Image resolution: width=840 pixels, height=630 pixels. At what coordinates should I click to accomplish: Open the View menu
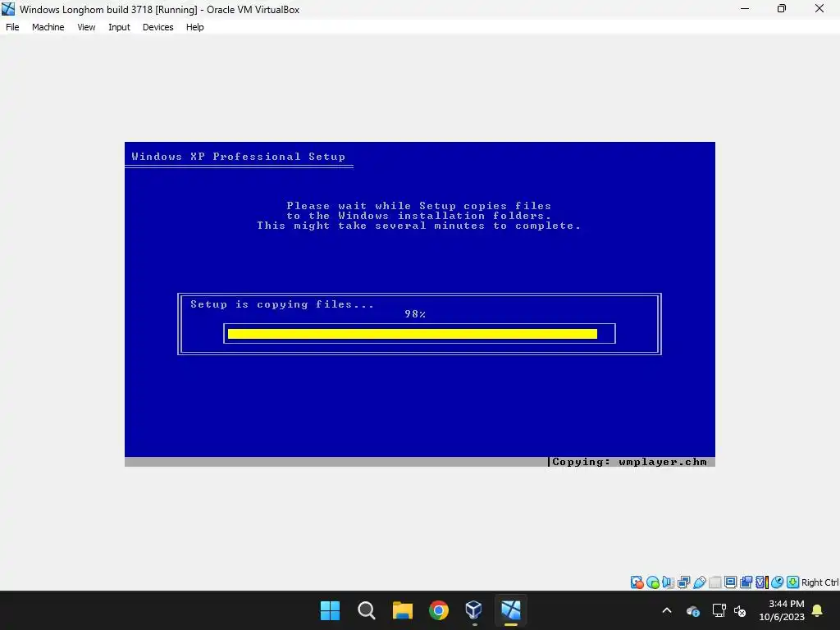pyautogui.click(x=86, y=27)
